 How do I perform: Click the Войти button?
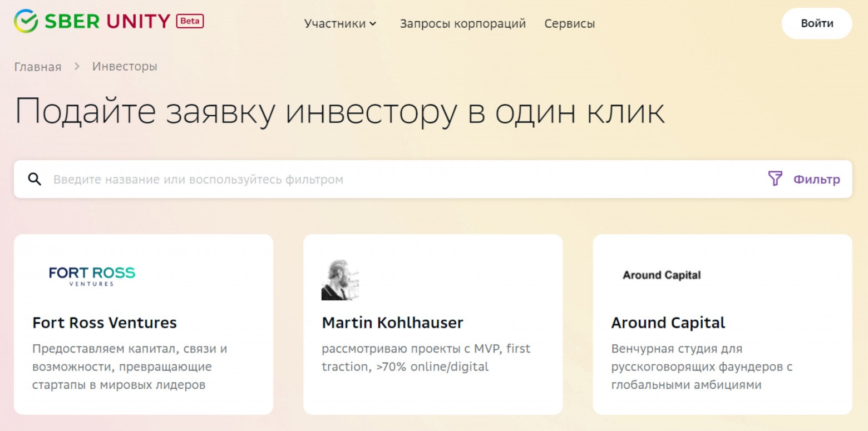click(817, 23)
